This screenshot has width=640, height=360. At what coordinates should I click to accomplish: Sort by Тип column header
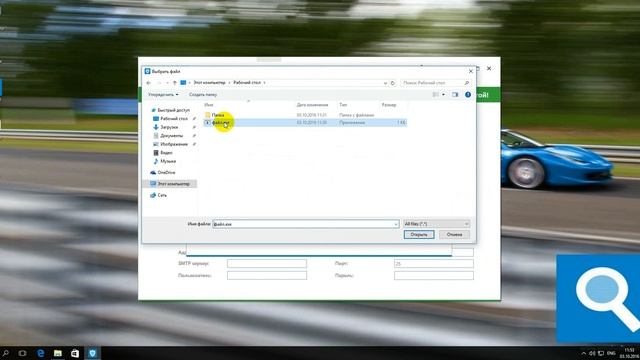tap(343, 105)
